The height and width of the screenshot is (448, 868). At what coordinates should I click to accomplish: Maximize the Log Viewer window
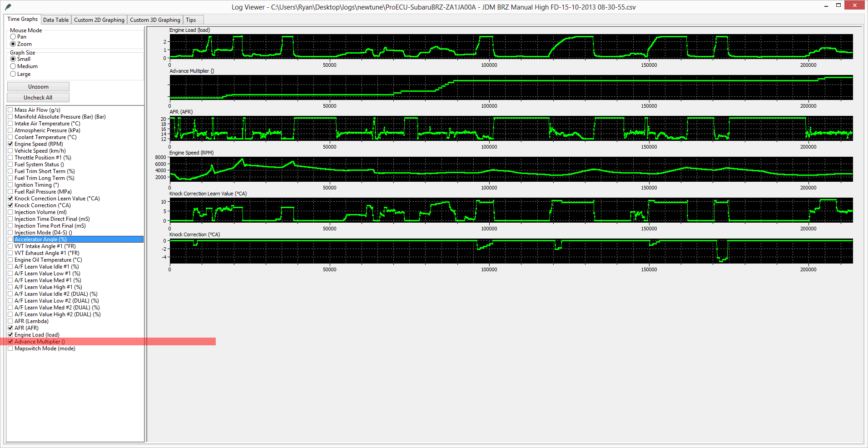pyautogui.click(x=838, y=5)
